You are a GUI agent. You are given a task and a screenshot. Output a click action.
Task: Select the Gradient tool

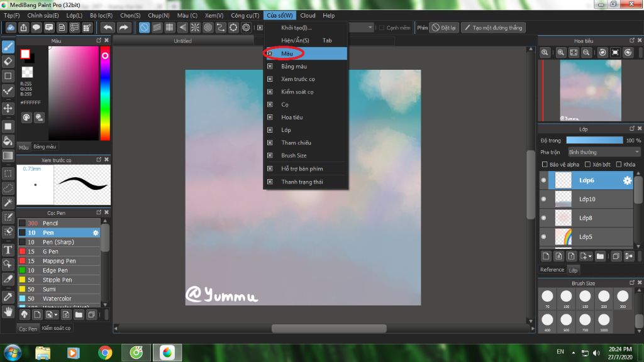click(8, 156)
